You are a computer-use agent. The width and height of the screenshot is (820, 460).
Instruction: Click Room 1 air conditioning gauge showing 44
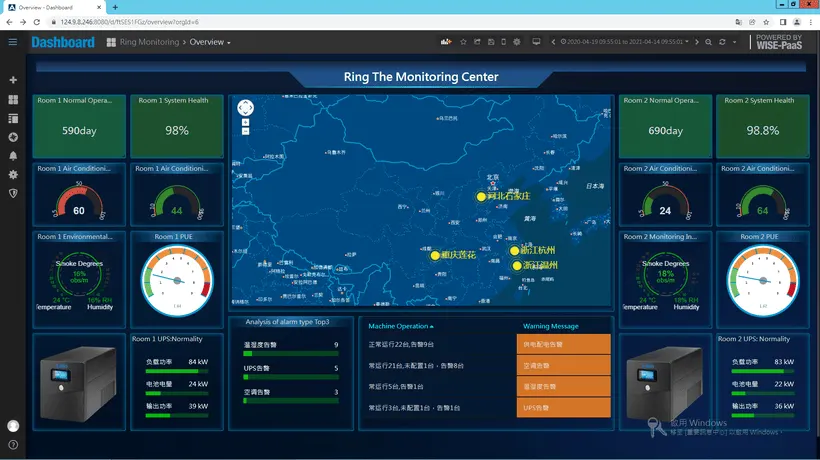click(177, 201)
